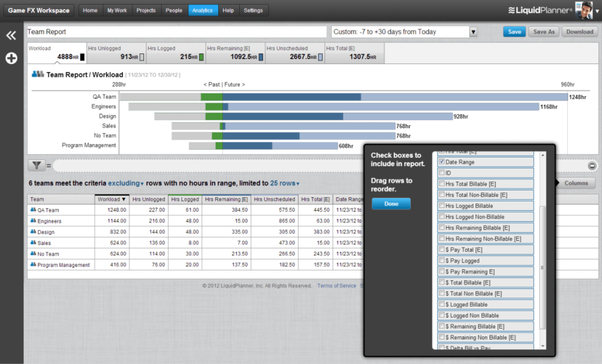Open the dropdown arrow beside the avatar
Viewport: 602px width, 364px height.
[597, 11]
